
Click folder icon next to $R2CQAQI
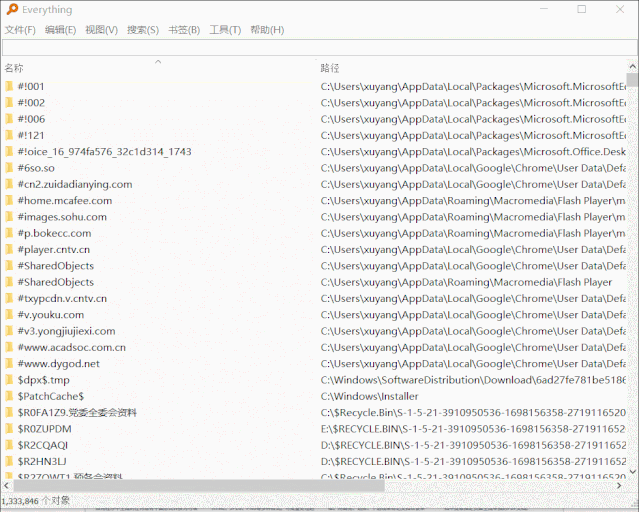[x=9, y=445]
